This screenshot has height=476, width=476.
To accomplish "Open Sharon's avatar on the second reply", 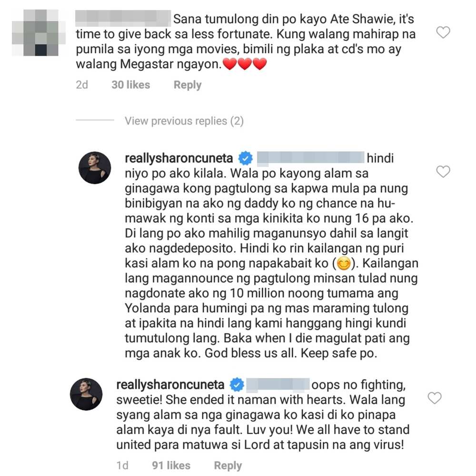I will click(x=86, y=394).
